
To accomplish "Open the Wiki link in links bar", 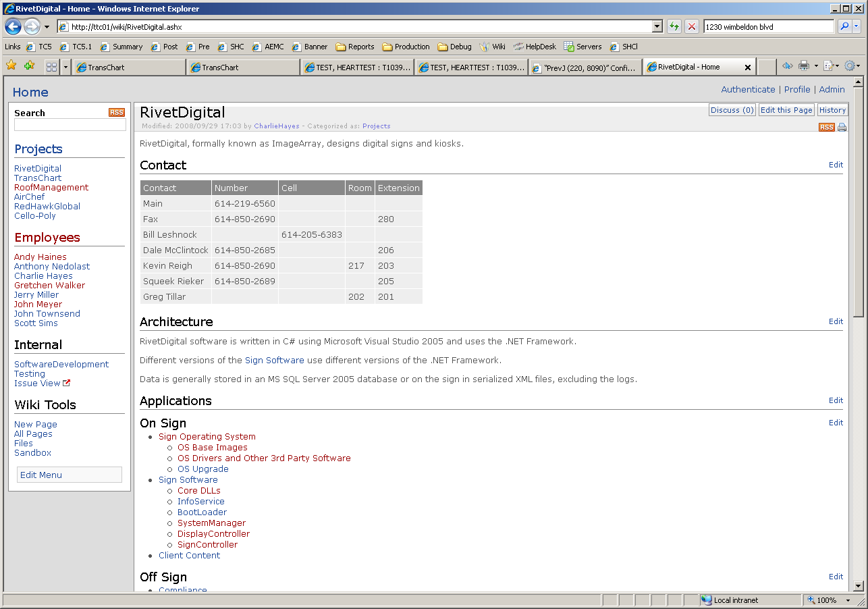I will click(x=492, y=47).
